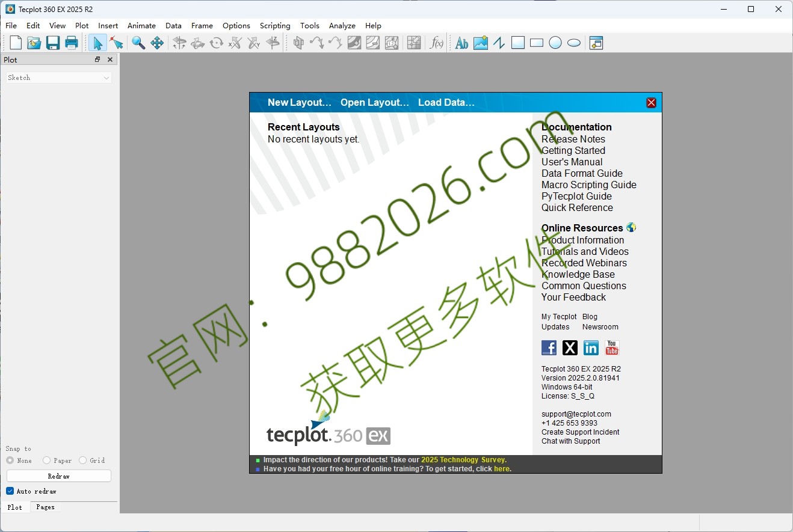This screenshot has width=793, height=532.
Task: Switch to the Pages tab
Action: (45, 507)
